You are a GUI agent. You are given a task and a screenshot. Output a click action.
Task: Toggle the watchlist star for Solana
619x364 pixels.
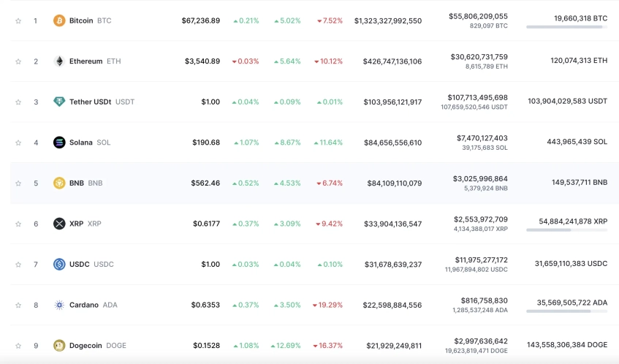(x=18, y=143)
